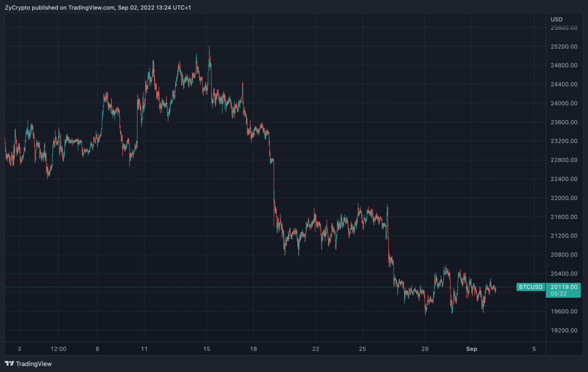Screen dimensions: 588x372
Task: Click the 23200.00 price axis label
Action: pyautogui.click(x=564, y=141)
